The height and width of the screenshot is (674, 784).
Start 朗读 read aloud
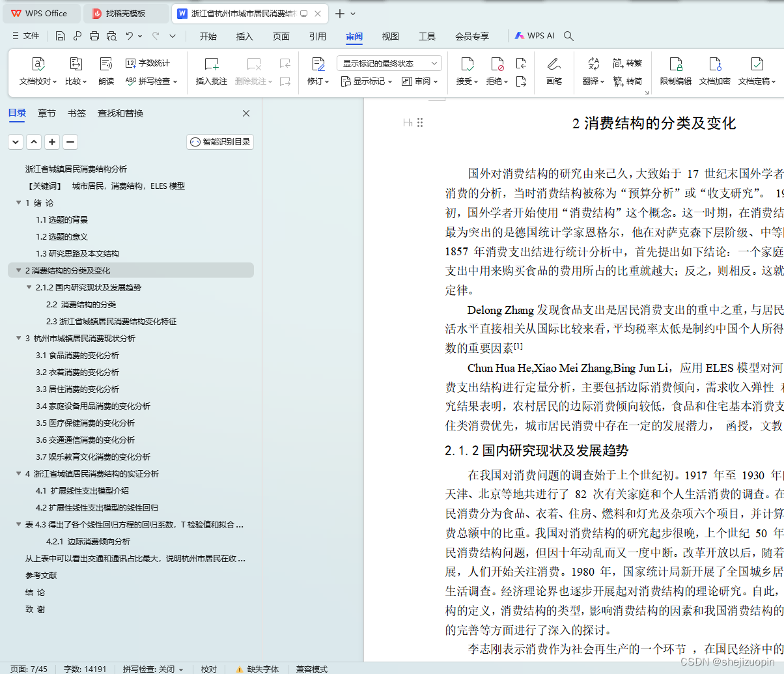106,72
